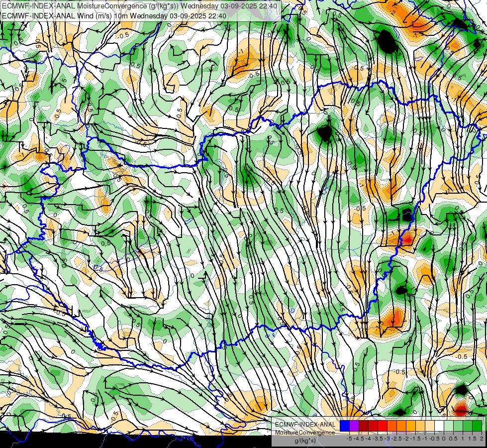Click the legend tick label '1'
Screen dimensions: 487x448
[463, 439]
